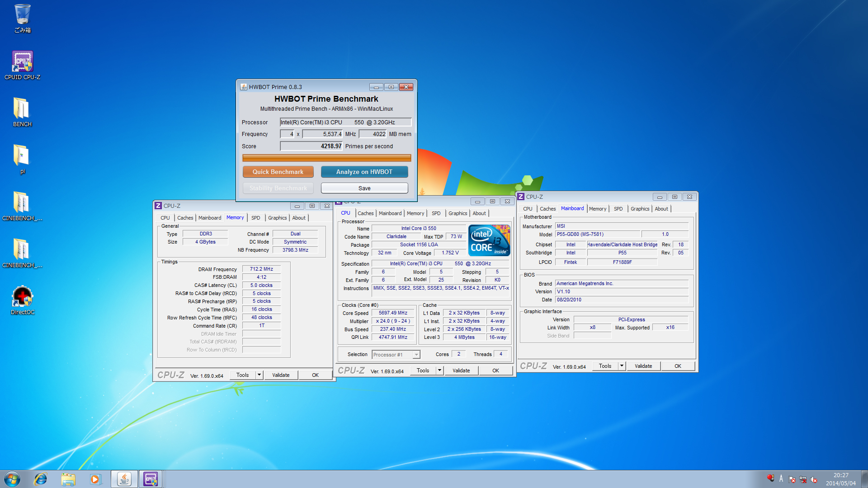Open About tab in CPU window
Image resolution: width=868 pixels, height=488 pixels.
coord(479,213)
